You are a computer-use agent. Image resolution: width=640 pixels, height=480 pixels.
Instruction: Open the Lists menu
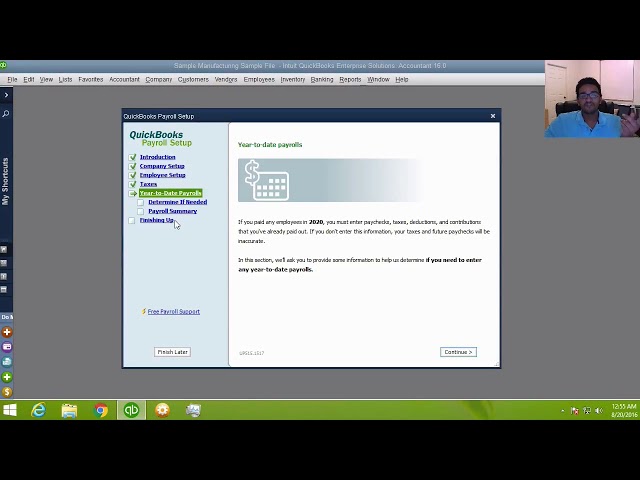tap(65, 80)
